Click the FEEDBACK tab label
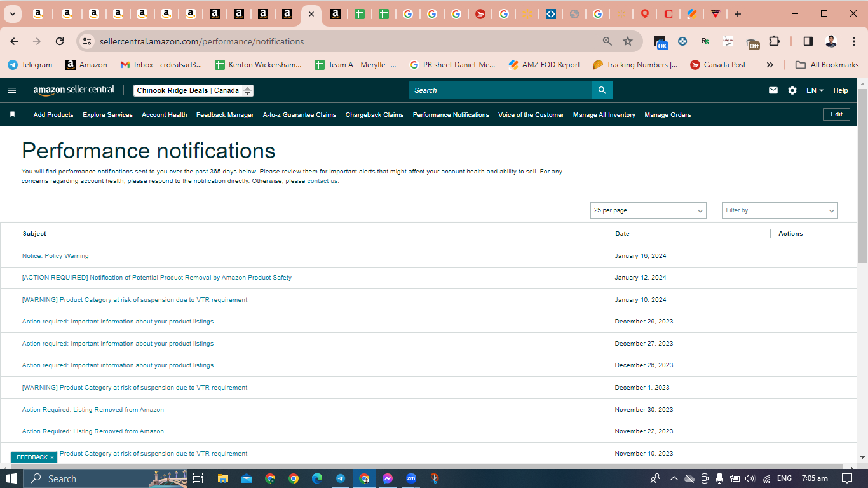 tap(32, 457)
